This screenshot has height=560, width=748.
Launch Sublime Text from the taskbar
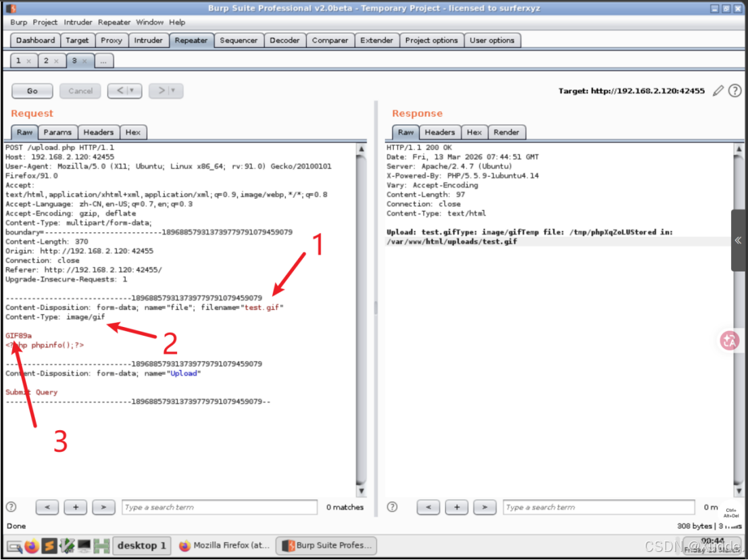49,545
